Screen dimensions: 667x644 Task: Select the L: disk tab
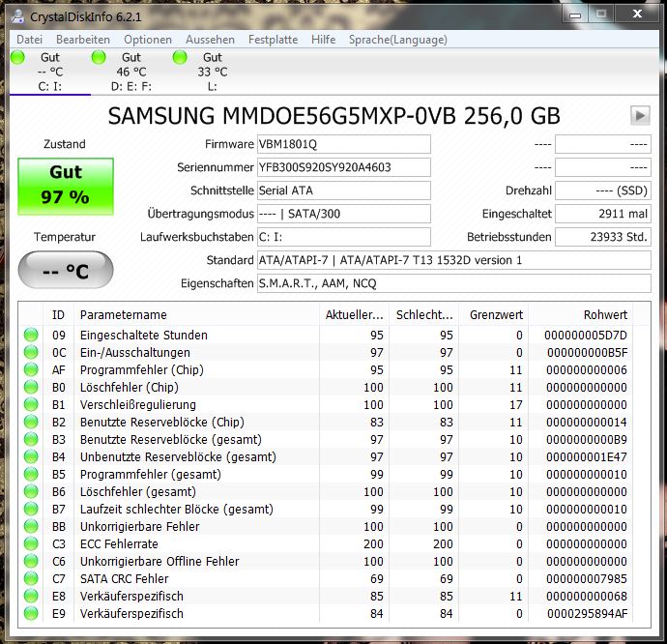pyautogui.click(x=213, y=72)
